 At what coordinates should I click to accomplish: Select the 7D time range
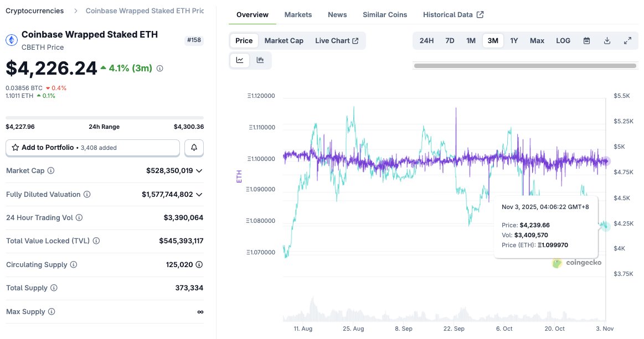[450, 40]
